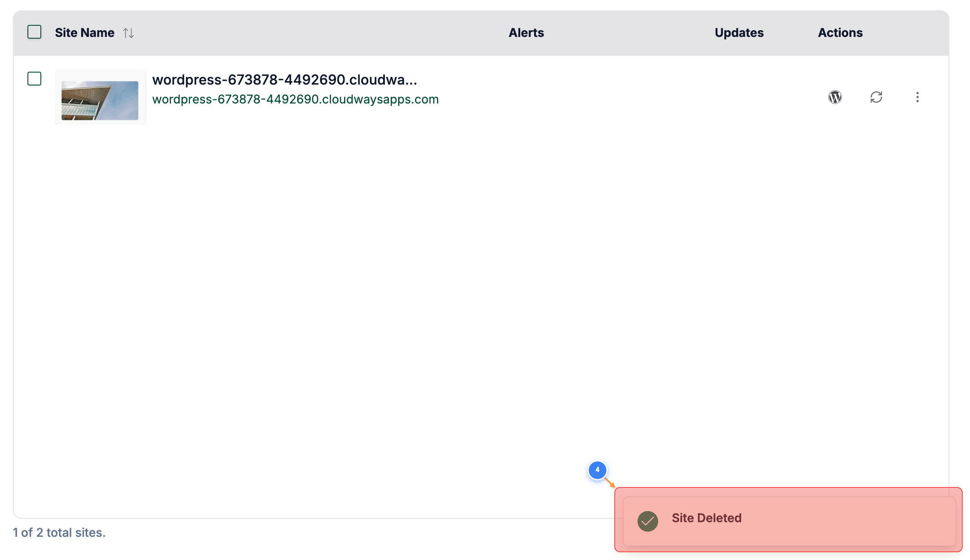Viewport: 970px width, 560px height.
Task: Sync the site using the refresh icon
Action: click(876, 97)
